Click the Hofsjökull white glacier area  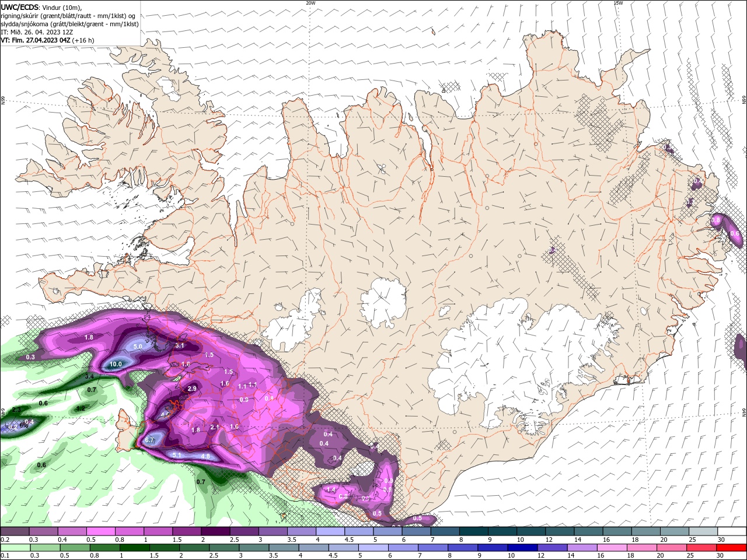pyautogui.click(x=383, y=302)
